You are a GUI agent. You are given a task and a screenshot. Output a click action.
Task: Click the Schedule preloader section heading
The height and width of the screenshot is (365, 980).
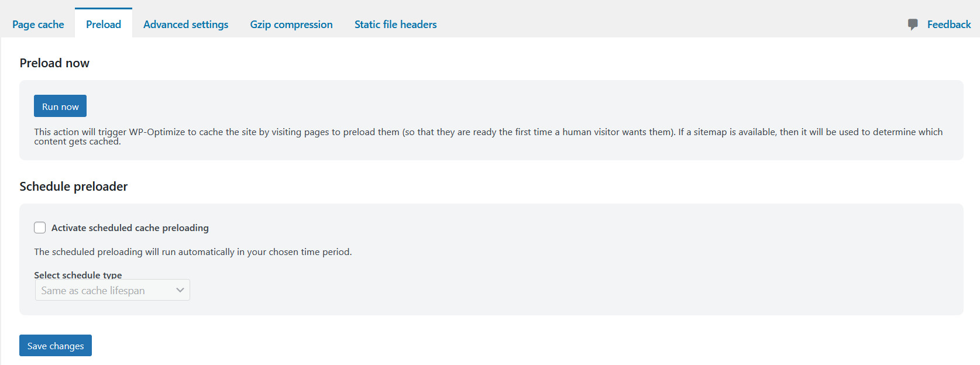coord(73,186)
